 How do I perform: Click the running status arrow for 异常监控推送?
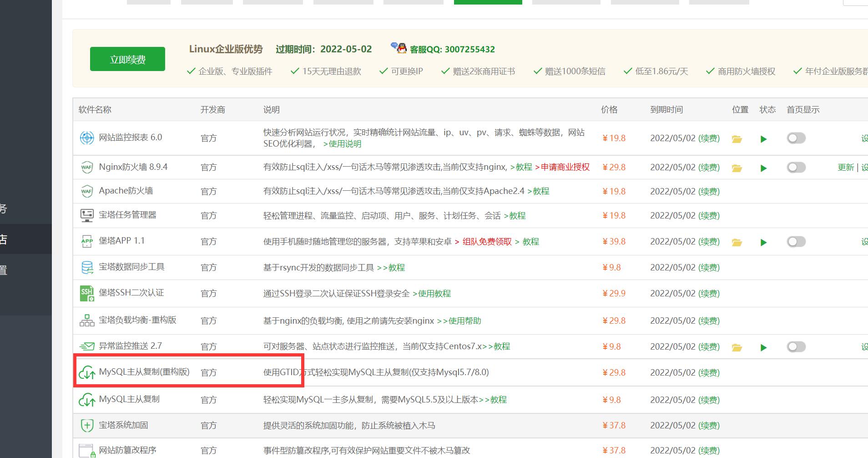coord(764,347)
